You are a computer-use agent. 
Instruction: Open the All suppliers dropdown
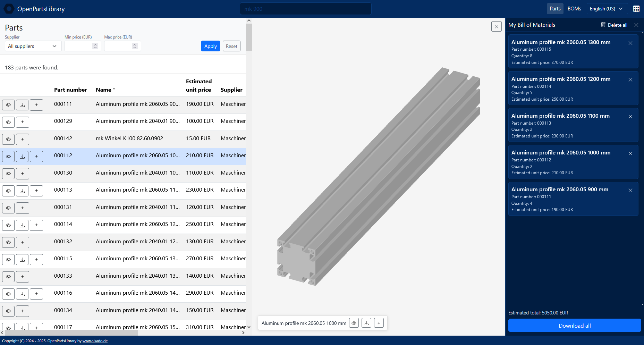pyautogui.click(x=33, y=46)
